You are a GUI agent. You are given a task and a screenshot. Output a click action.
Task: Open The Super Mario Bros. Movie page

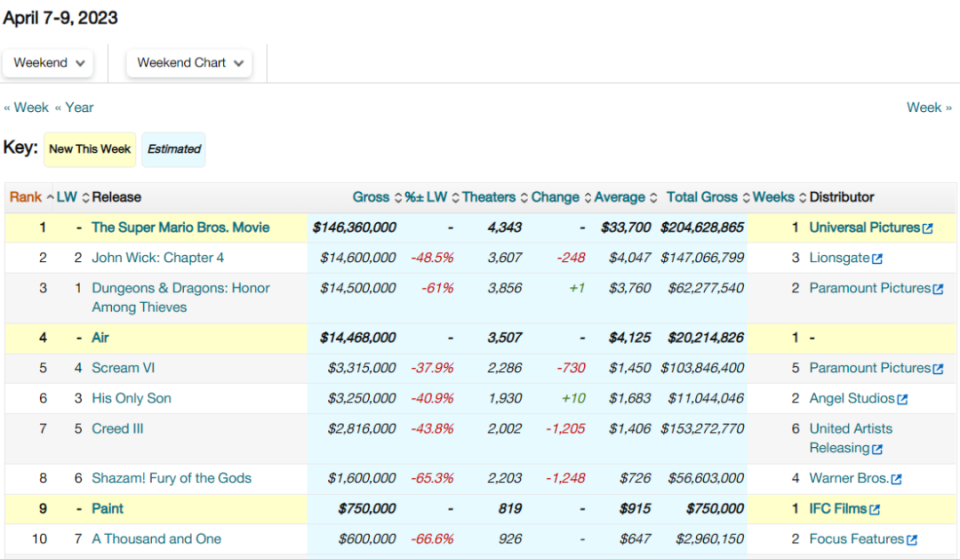pyautogui.click(x=181, y=228)
